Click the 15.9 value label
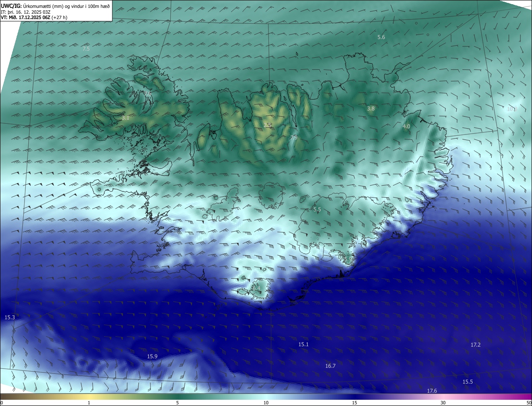Screen dimensions: 532x406 (x=153, y=356)
